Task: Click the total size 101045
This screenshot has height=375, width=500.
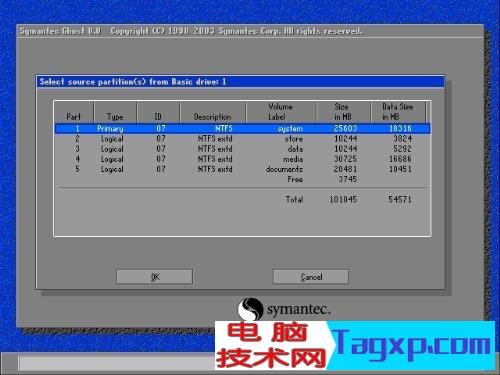Action: [x=343, y=199]
